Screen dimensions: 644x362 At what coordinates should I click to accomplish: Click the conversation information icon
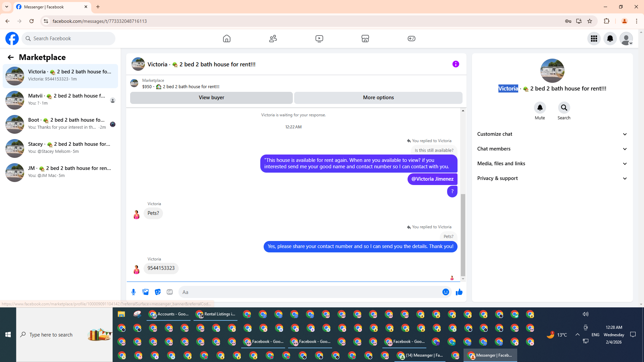click(x=455, y=64)
